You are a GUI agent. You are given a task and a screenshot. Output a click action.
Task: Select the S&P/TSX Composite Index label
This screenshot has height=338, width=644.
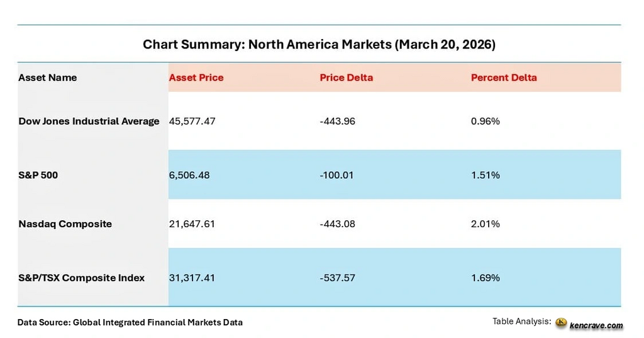coord(82,278)
